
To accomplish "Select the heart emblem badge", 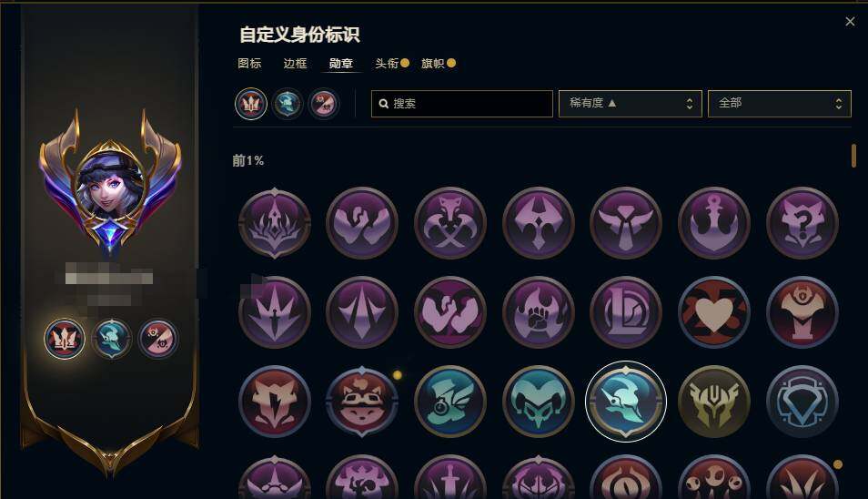I will (714, 312).
